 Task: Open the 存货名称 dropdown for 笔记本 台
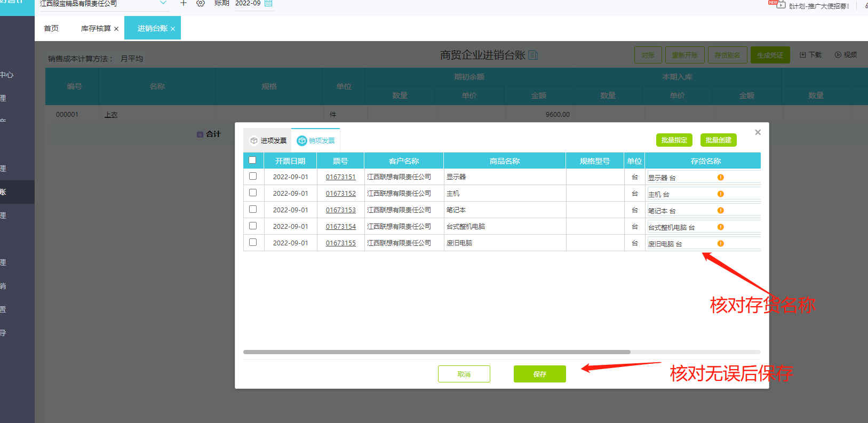[x=704, y=210]
